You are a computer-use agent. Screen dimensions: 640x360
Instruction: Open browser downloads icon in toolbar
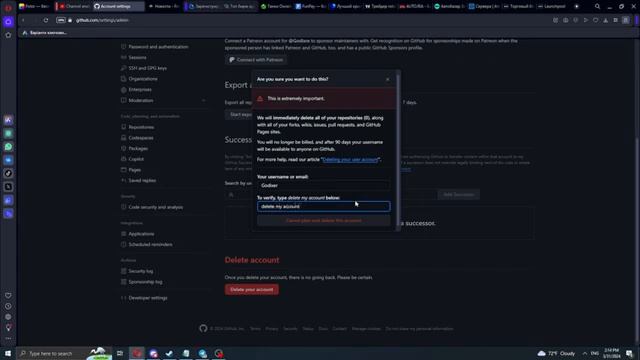605,20
